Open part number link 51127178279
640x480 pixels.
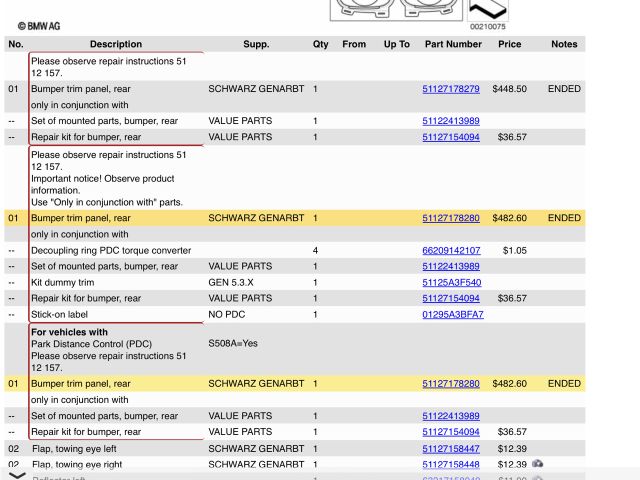[x=451, y=89]
